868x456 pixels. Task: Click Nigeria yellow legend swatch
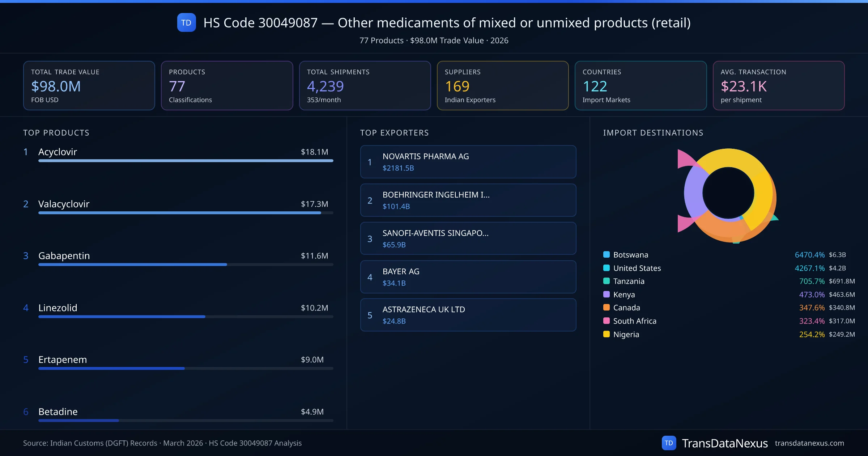607,334
